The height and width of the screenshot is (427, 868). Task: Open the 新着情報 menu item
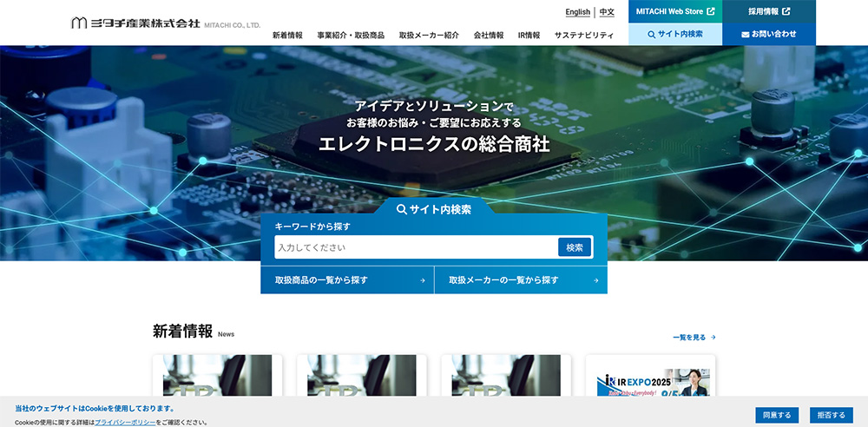point(287,36)
